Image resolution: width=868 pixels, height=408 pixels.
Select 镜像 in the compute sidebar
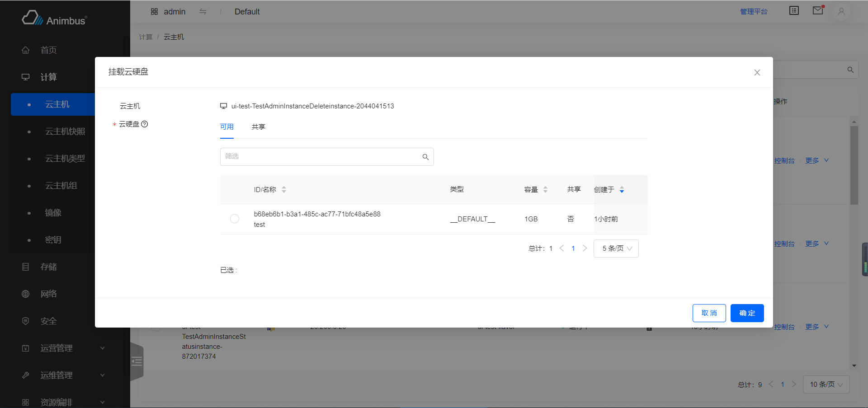pyautogui.click(x=53, y=212)
